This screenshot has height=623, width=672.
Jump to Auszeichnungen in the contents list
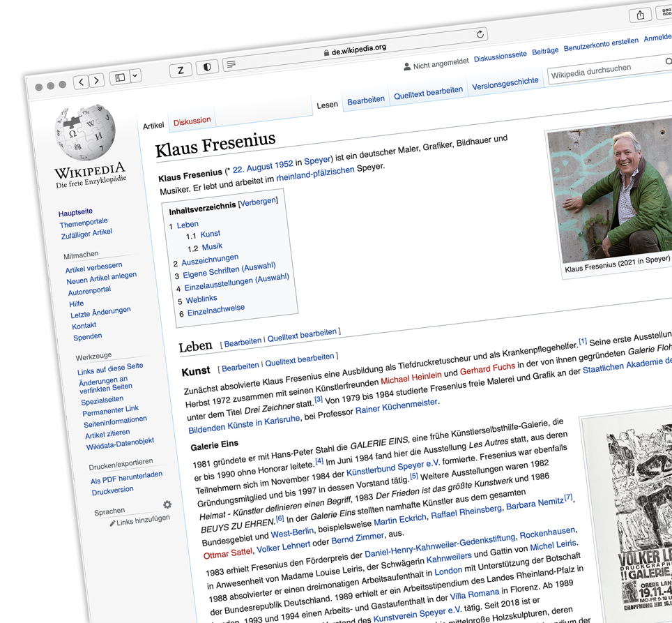[x=210, y=260]
